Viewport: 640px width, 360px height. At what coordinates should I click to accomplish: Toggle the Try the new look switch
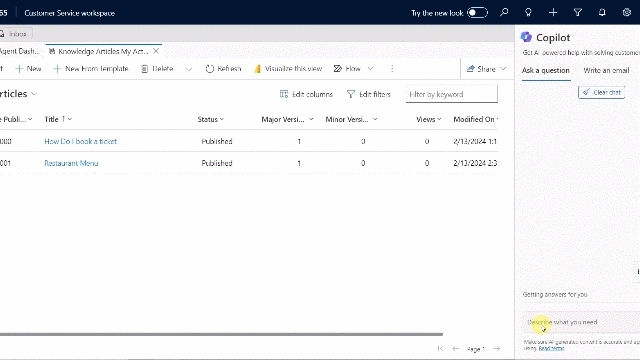[x=477, y=13]
